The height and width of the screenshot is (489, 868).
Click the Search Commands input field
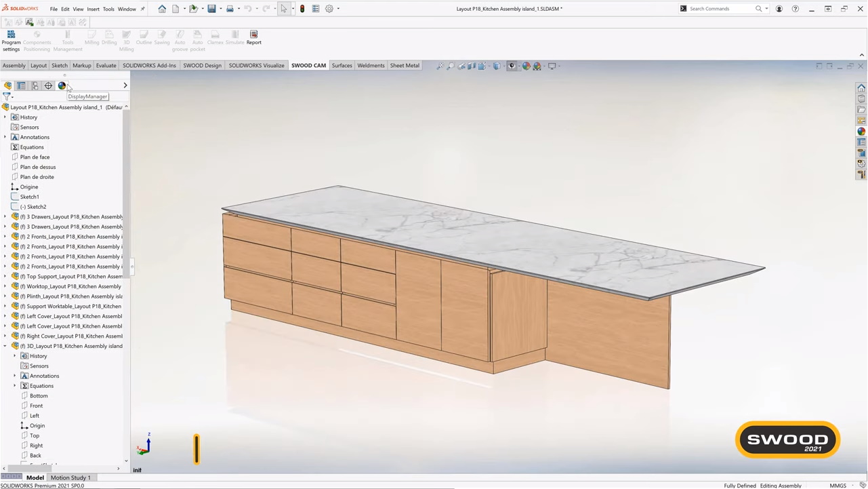(721, 9)
